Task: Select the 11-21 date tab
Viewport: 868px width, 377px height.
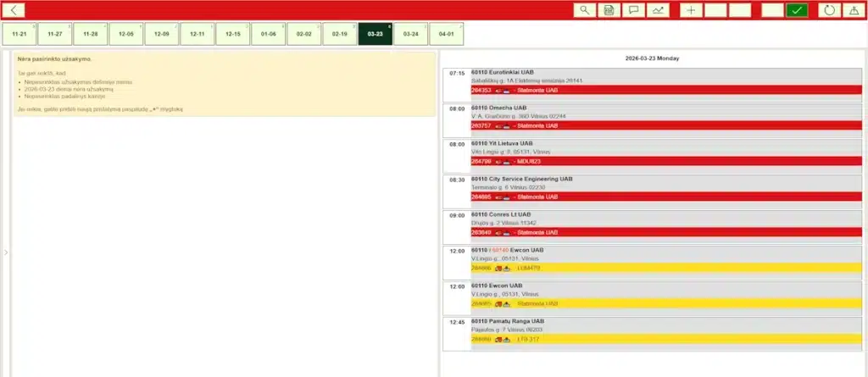Action: [19, 33]
